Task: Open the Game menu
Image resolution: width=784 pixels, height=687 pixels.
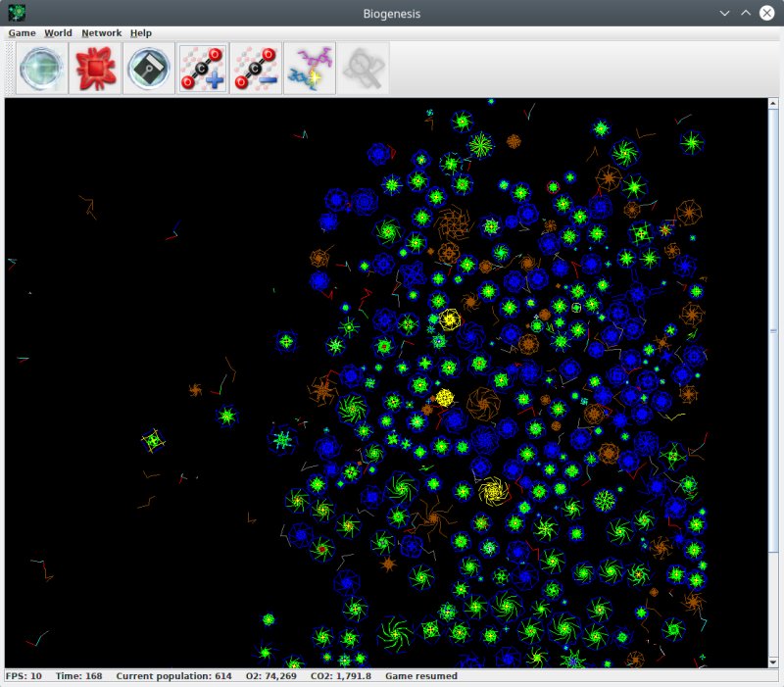Action: click(x=22, y=32)
